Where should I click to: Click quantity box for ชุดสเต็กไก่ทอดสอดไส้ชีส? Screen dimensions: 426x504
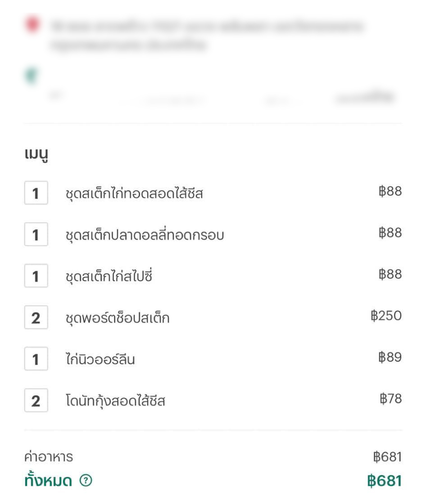[36, 194]
